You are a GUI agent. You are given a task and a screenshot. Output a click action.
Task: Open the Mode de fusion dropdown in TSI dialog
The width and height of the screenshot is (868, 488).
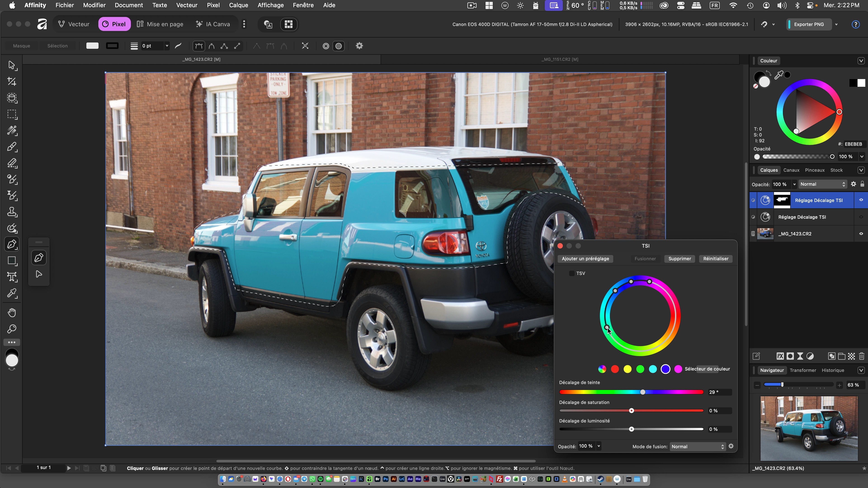(x=697, y=447)
